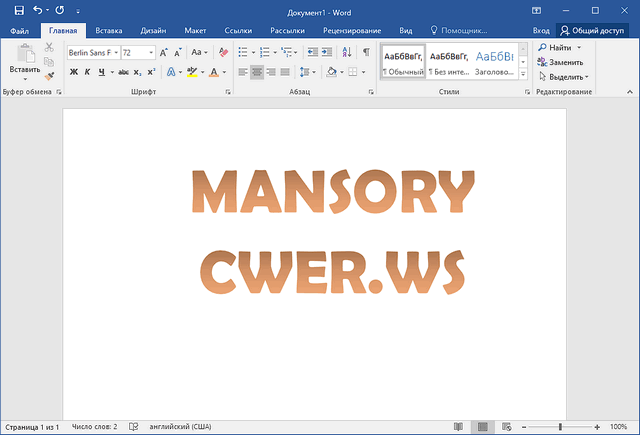Select the Format Painter brush icon

(49, 74)
